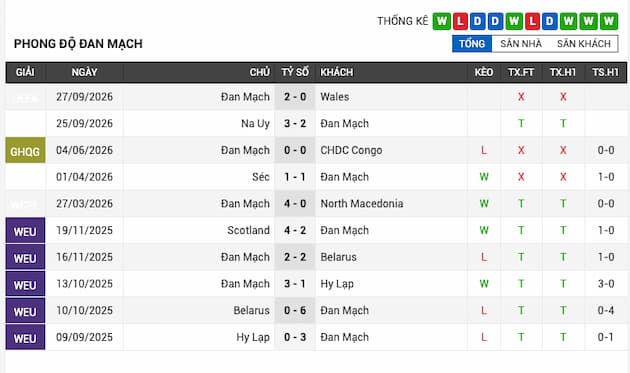This screenshot has width=630, height=373.
Task: Open the North Macedonia team link
Action: 362,204
